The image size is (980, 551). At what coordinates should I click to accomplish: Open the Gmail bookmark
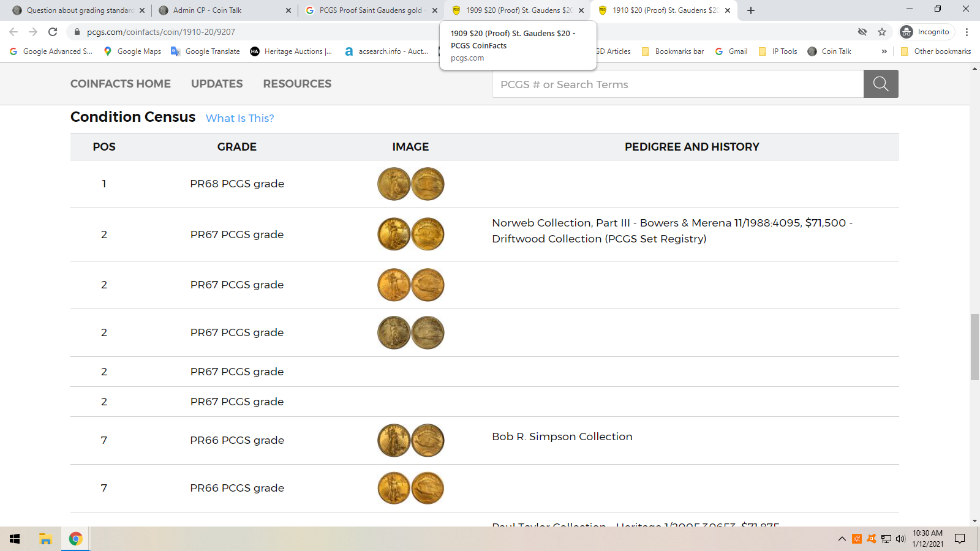(731, 51)
